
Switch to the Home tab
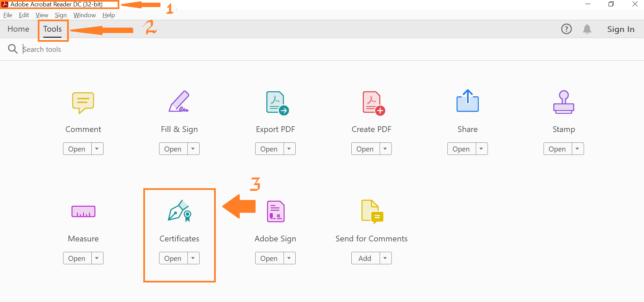tap(19, 29)
